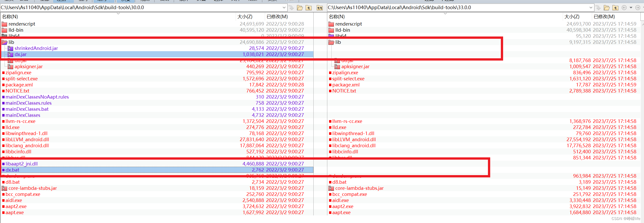
Task: Click the up-one-level-on-both-sides folder icon
Action: (x=320, y=8)
